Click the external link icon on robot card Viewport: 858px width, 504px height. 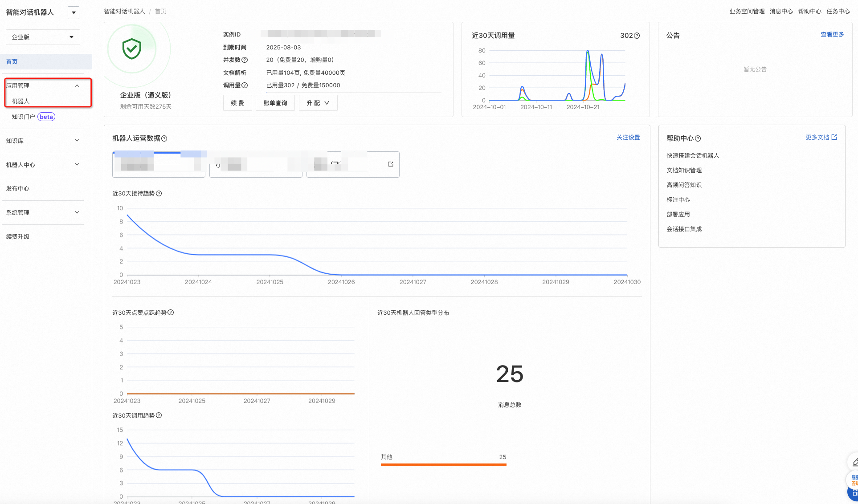click(391, 164)
